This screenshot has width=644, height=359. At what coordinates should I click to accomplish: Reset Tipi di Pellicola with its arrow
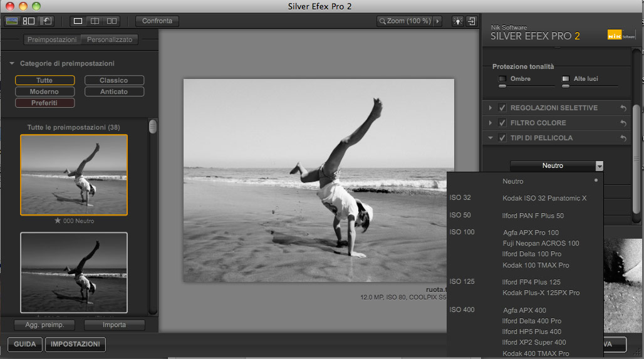coord(623,138)
